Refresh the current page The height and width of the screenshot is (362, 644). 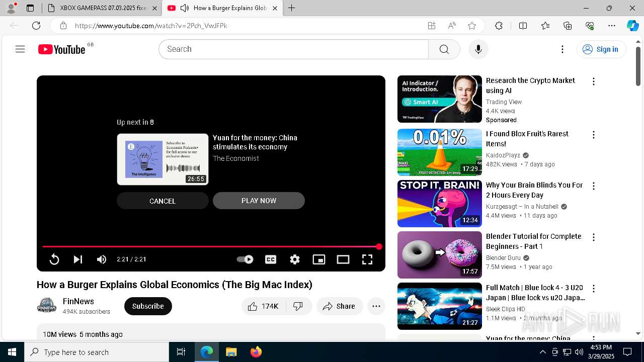[36, 26]
